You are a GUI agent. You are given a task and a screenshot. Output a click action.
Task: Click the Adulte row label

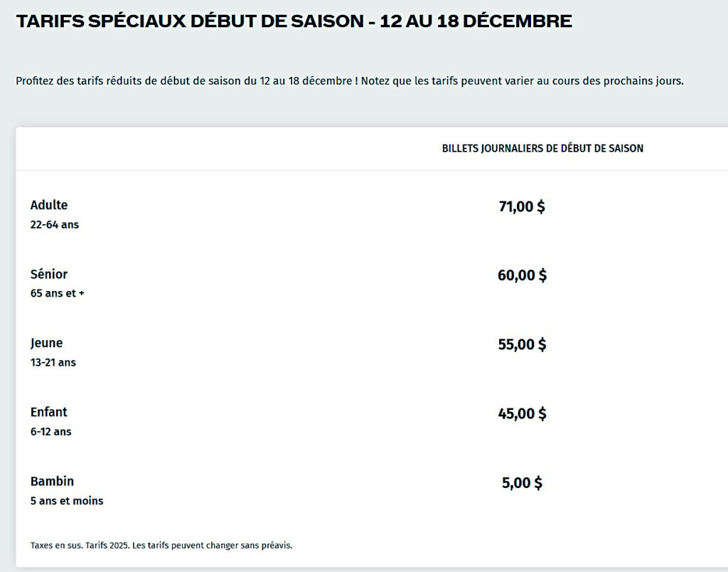49,205
